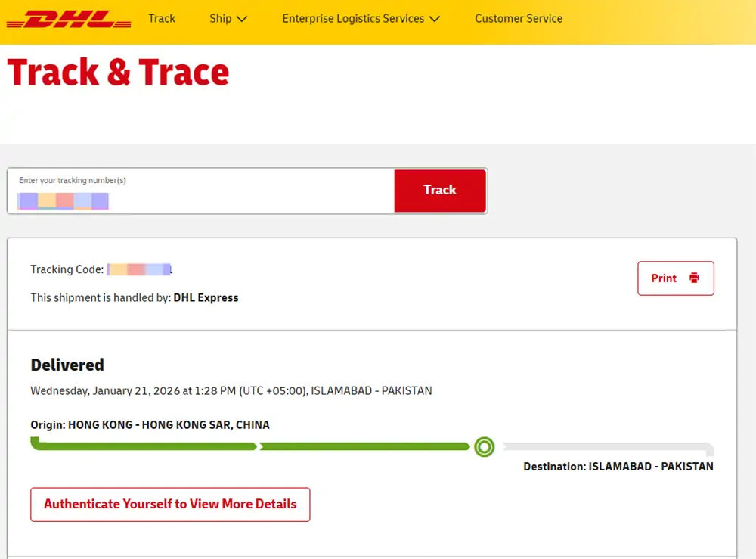Screen dimensions: 756x559
Task: Expand the Ship menu chevron
Action: tap(242, 19)
